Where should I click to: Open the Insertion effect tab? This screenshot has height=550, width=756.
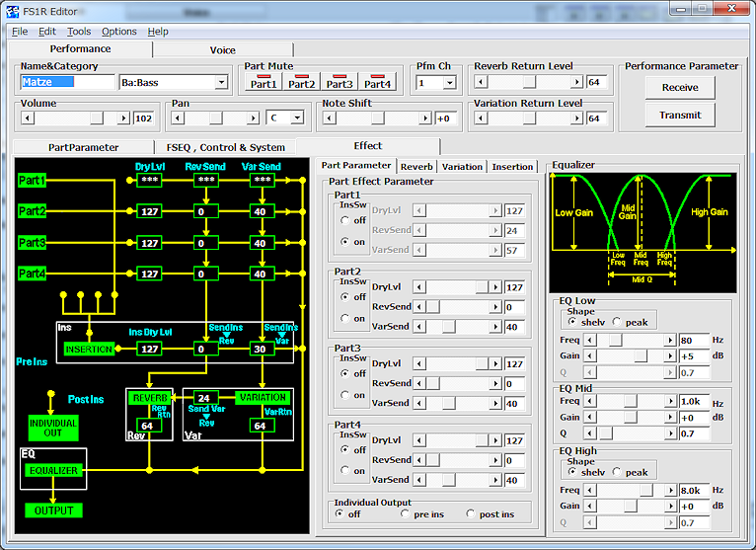click(512, 167)
